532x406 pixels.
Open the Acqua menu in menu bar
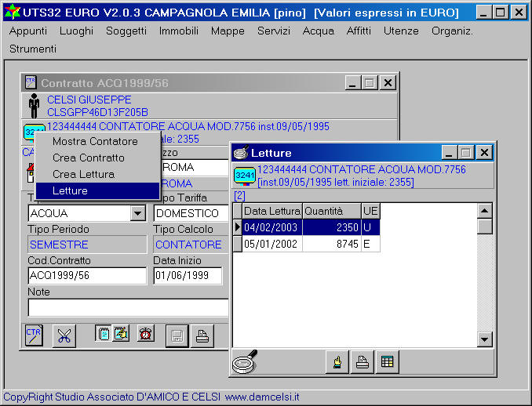coord(318,31)
